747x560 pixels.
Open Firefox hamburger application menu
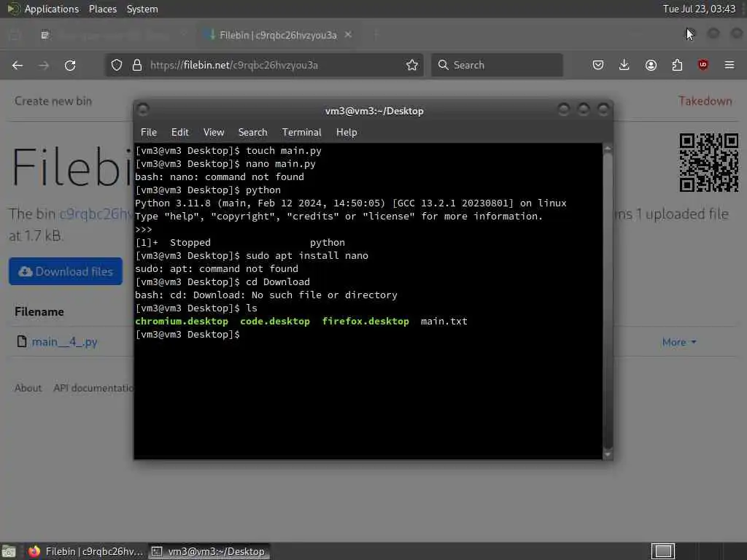click(x=729, y=65)
